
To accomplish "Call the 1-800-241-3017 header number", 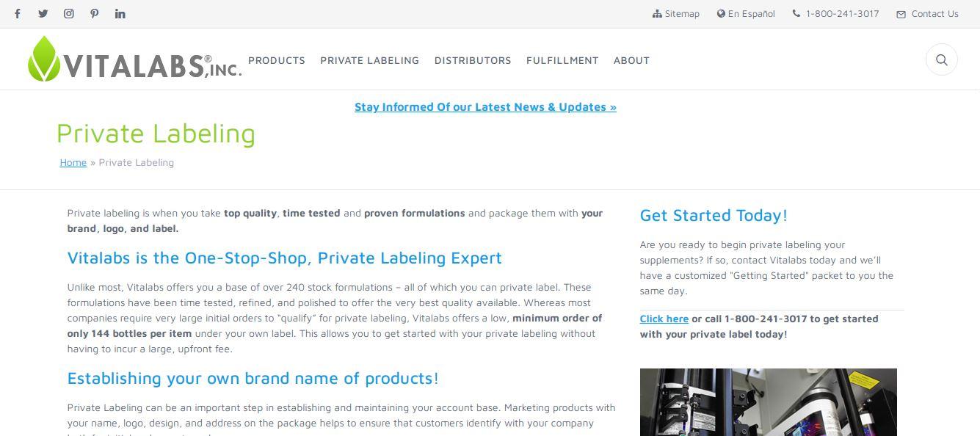I will tap(836, 13).
